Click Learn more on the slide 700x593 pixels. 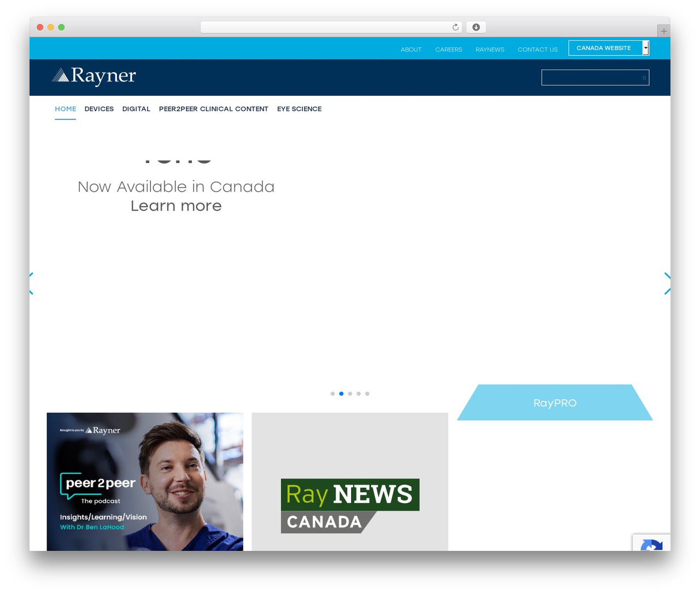(176, 206)
